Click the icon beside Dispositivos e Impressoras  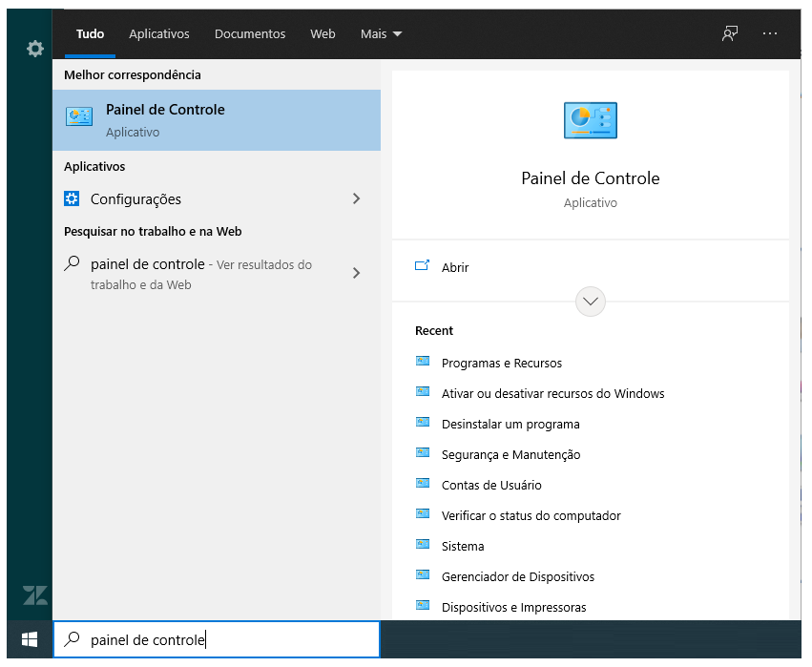pyautogui.click(x=423, y=605)
